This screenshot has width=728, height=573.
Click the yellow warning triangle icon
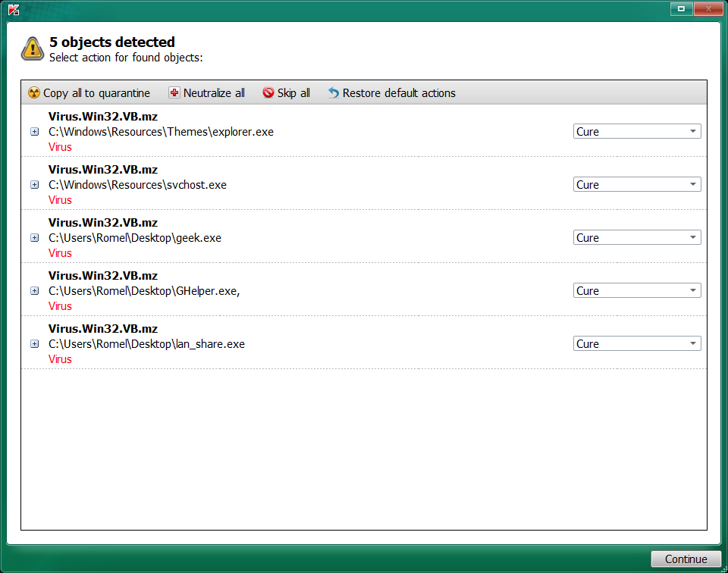point(33,49)
